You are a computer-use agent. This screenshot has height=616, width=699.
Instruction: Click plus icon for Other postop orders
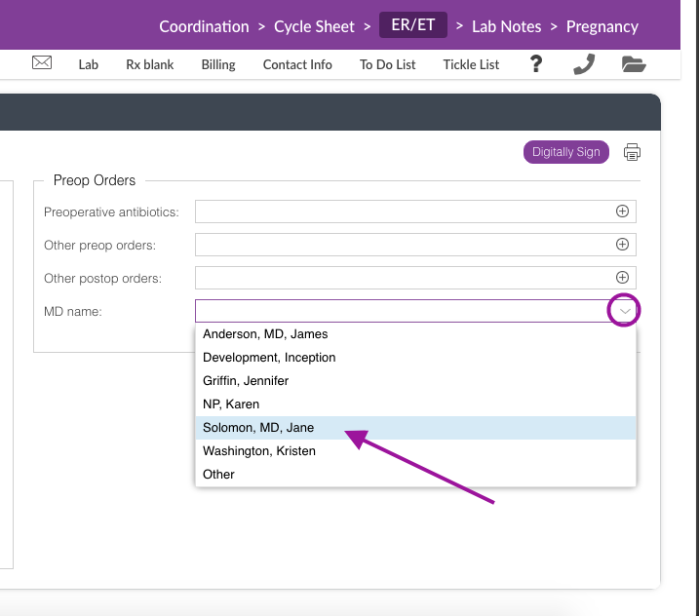point(622,278)
